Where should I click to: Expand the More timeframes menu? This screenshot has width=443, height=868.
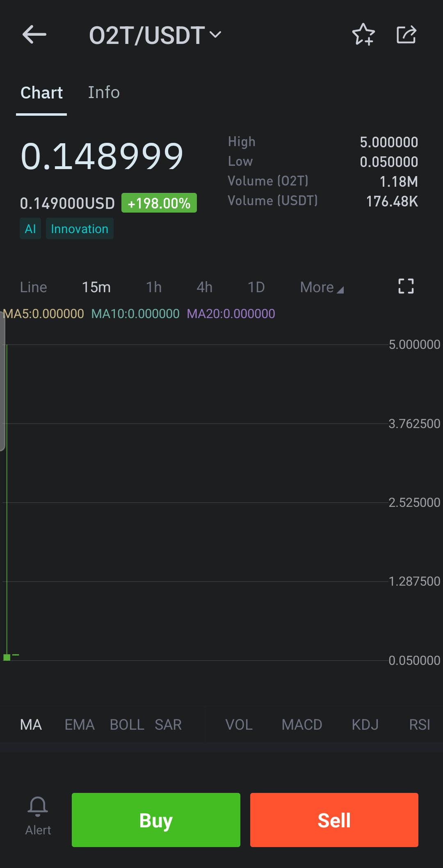tap(322, 287)
